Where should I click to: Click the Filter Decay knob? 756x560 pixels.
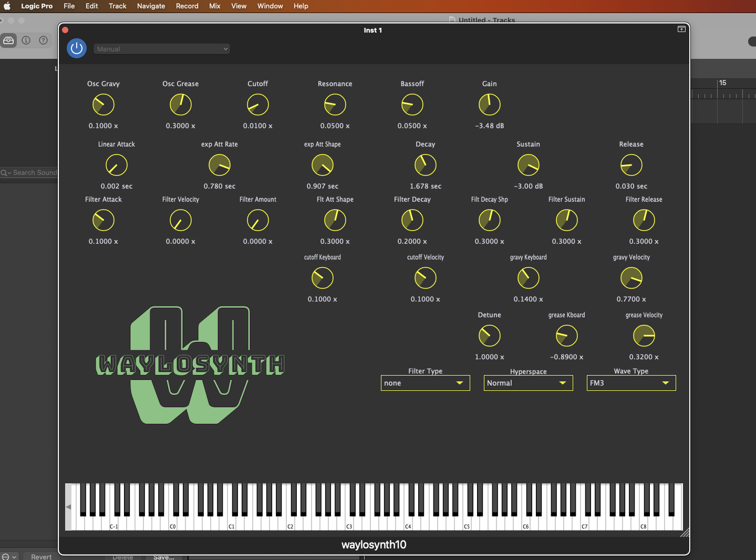(x=412, y=220)
